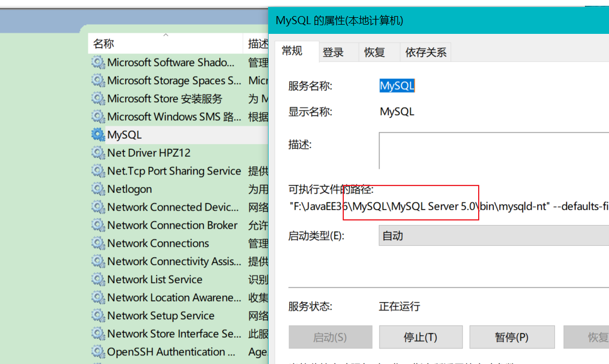Click gear icon beside Network Location Awareness
Viewport: 609px width, 364px height.
pyautogui.click(x=98, y=297)
